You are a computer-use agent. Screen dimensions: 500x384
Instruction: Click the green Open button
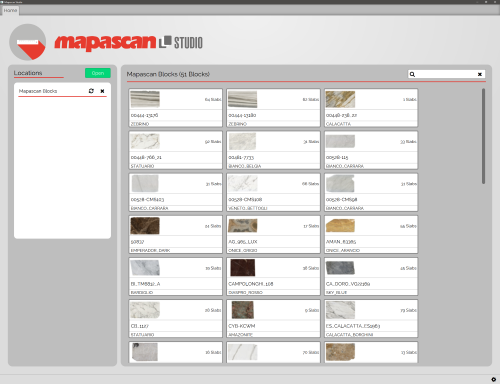pos(98,73)
